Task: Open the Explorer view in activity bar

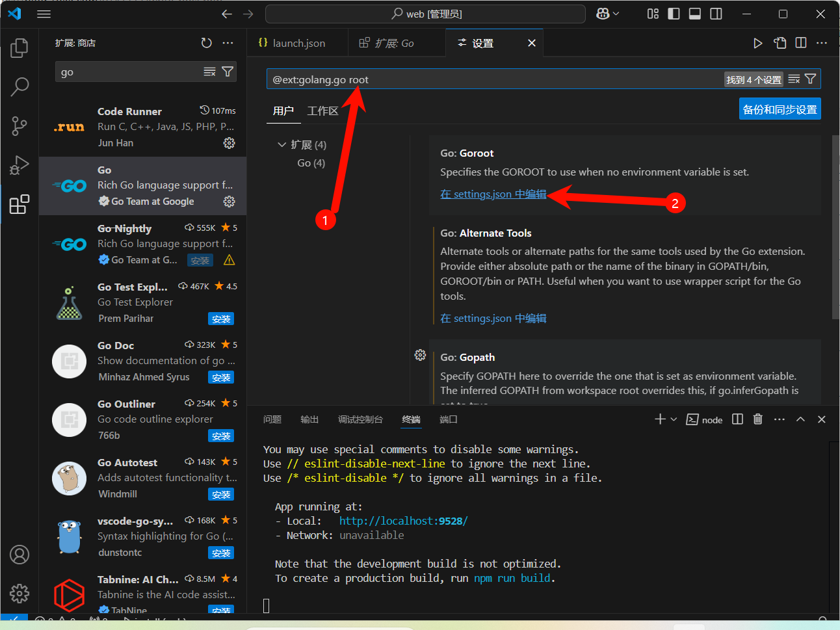Action: [20, 47]
